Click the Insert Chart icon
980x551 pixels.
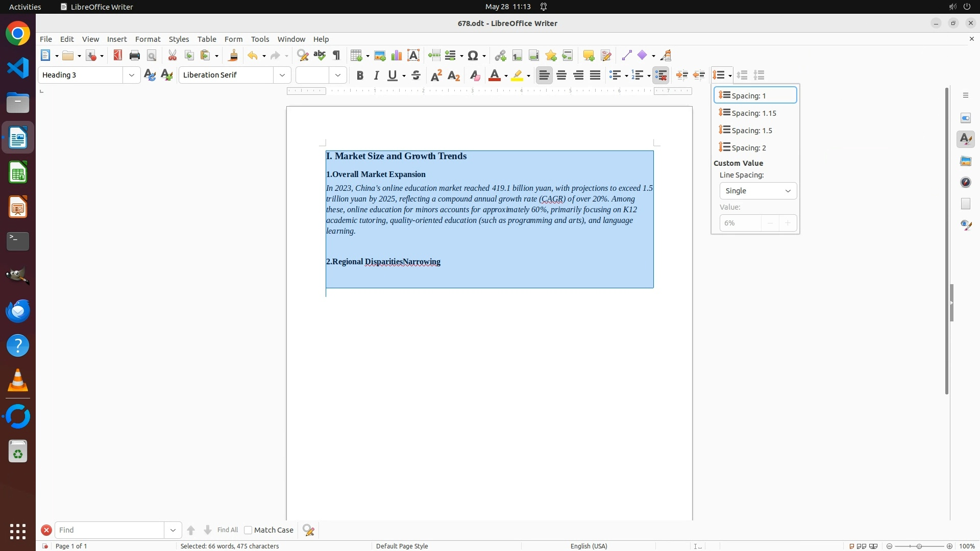coord(397,56)
